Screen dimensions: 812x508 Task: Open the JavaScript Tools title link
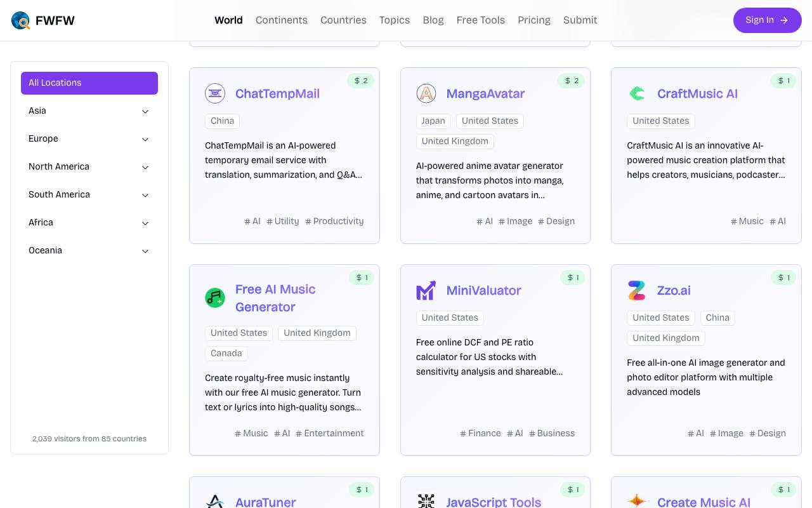click(494, 502)
